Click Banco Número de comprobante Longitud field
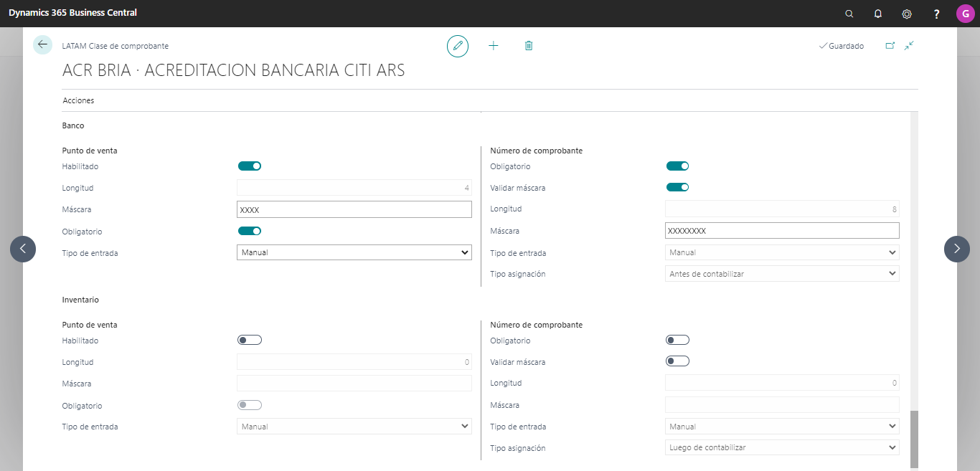980x471 pixels. (x=782, y=209)
